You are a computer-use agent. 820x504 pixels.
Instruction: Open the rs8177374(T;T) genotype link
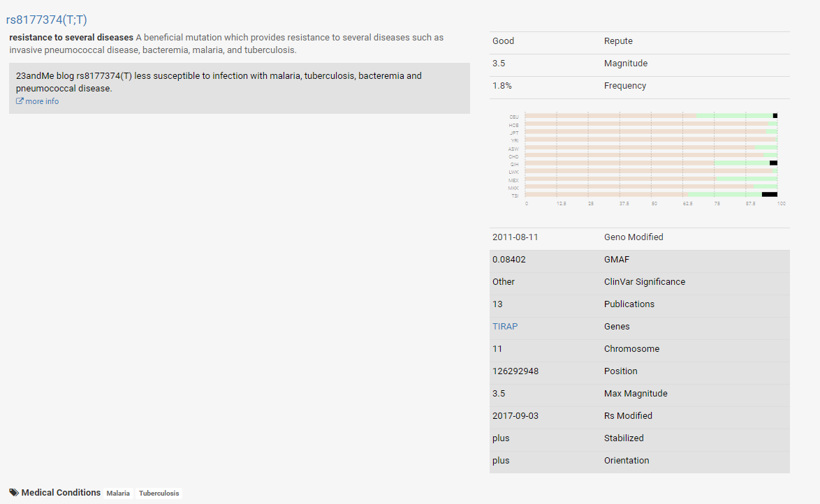[47, 20]
